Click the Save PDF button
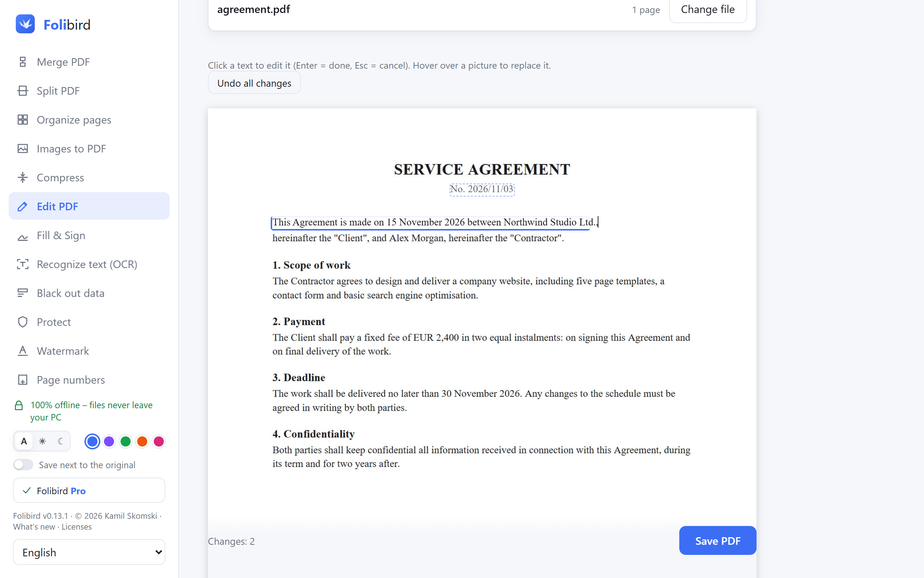The image size is (924, 578). [718, 540]
